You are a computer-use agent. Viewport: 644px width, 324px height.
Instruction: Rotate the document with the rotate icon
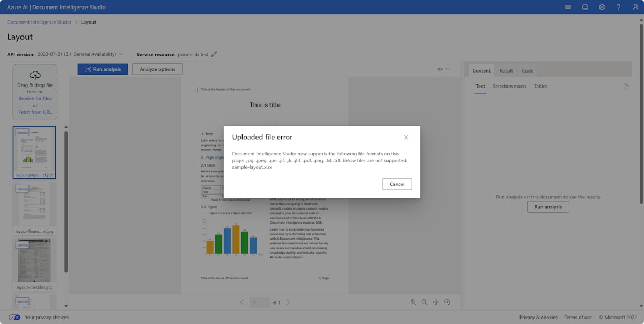[447, 303]
